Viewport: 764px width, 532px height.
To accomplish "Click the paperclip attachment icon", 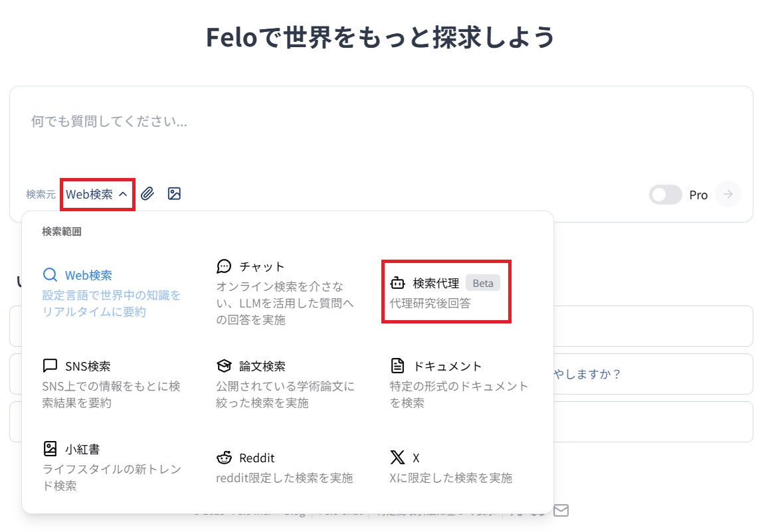I will click(x=147, y=193).
